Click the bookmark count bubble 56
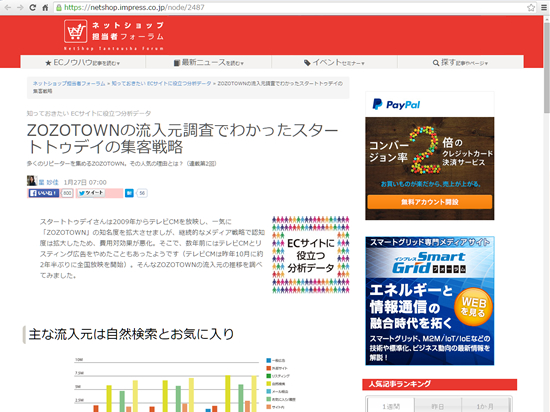 [142, 193]
